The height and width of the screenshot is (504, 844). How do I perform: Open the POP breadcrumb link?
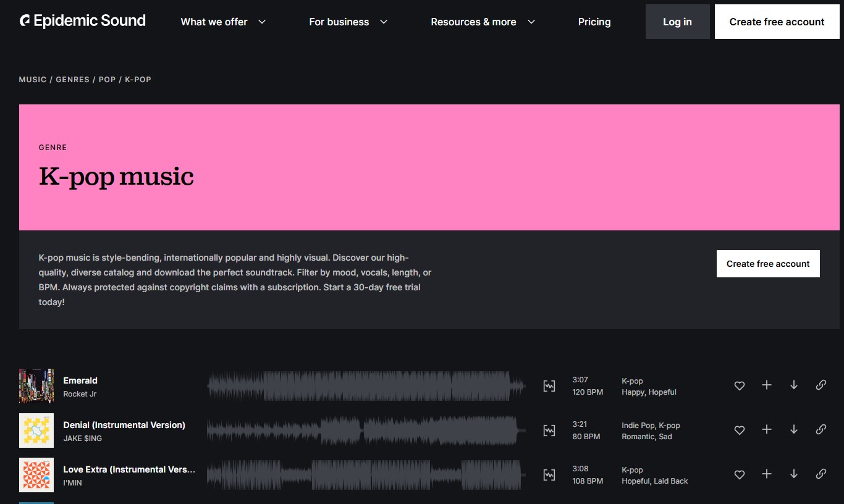(106, 79)
